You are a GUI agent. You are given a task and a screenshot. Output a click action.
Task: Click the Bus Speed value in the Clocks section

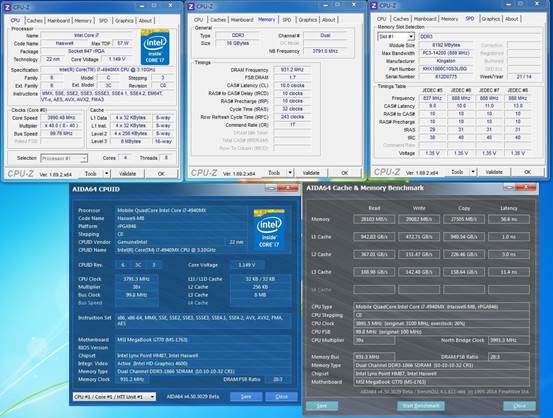tap(61, 134)
